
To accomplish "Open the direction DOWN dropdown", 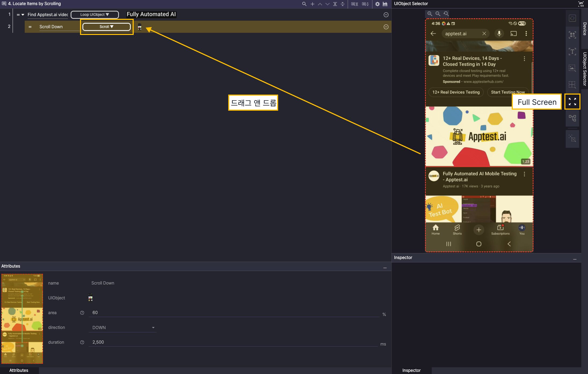I will (122, 328).
